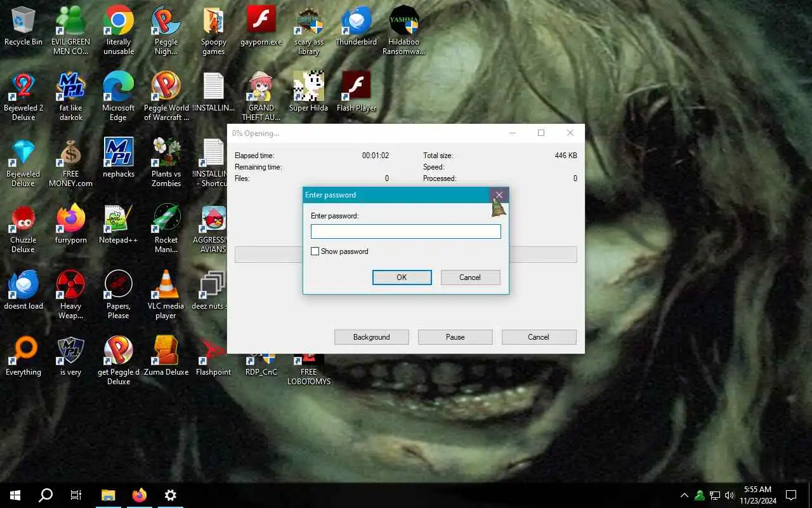Viewport: 812px width, 508px height.
Task: Open the network icon in system tray
Action: (x=714, y=495)
